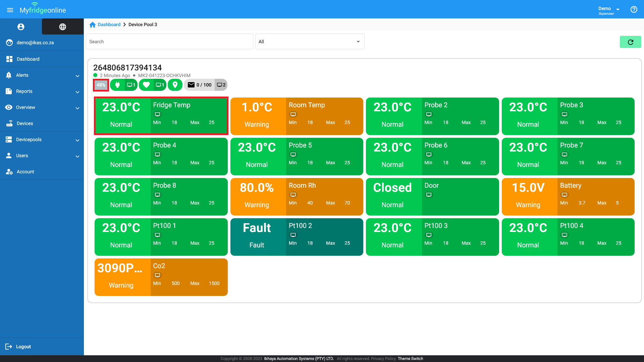Open the Room Rh 80.0% card

point(297,197)
